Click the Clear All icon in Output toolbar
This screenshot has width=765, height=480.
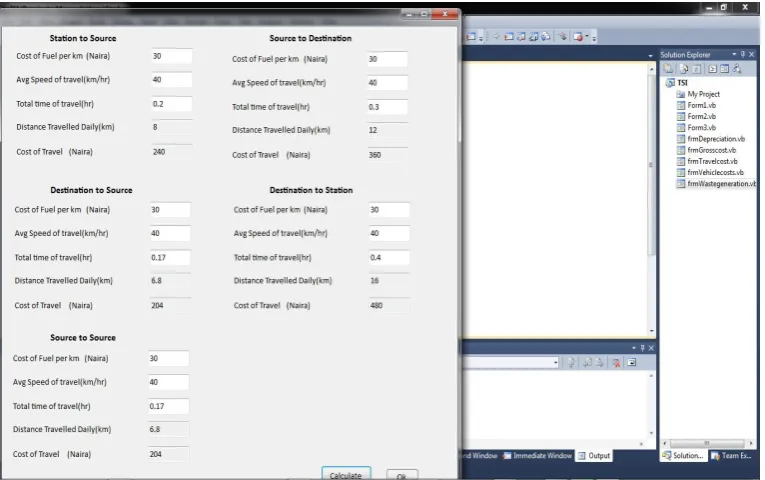tap(616, 362)
